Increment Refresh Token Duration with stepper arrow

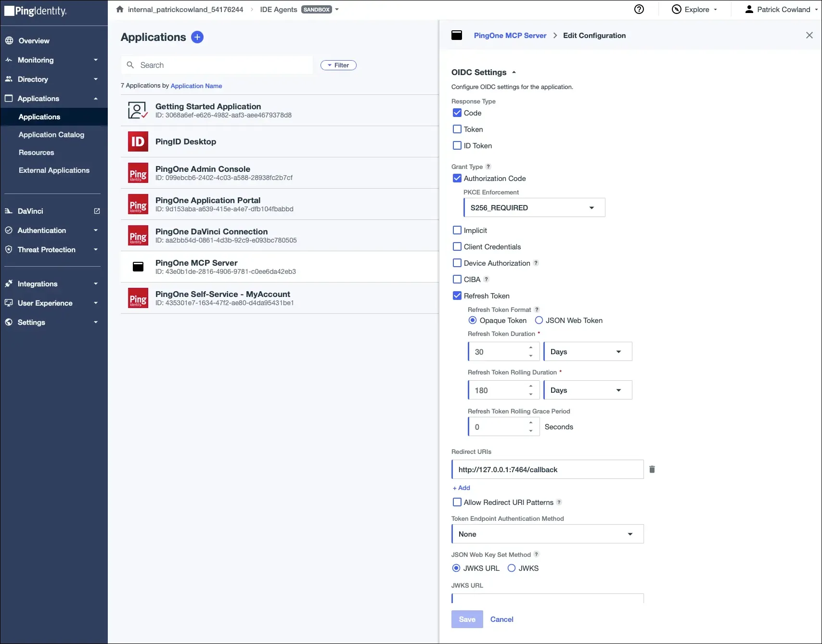pos(531,348)
